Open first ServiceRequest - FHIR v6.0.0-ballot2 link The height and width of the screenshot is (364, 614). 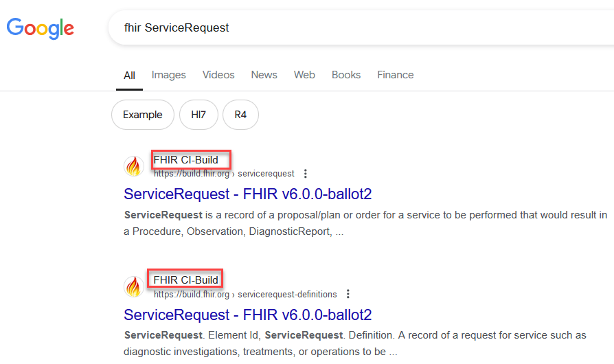click(247, 194)
